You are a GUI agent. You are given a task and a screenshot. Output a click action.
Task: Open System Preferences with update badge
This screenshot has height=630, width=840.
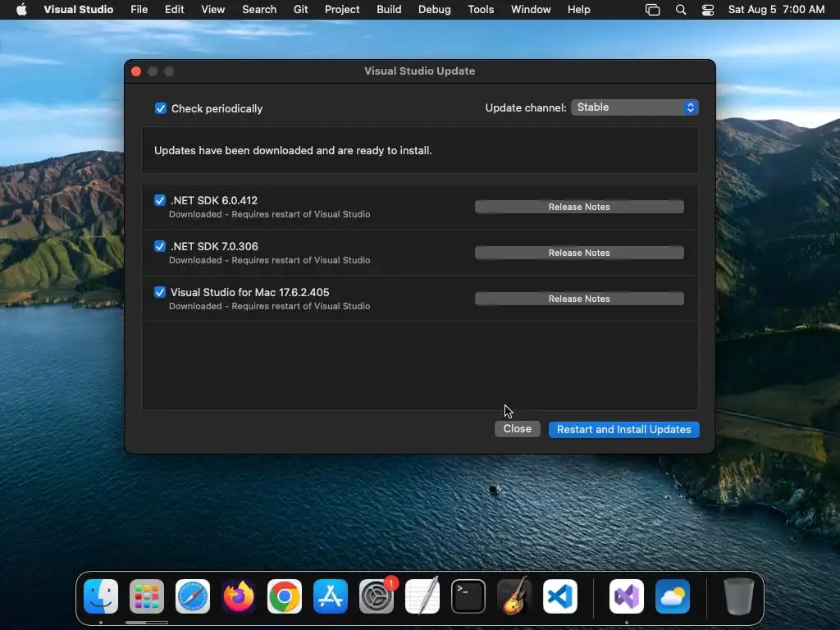coord(377,596)
